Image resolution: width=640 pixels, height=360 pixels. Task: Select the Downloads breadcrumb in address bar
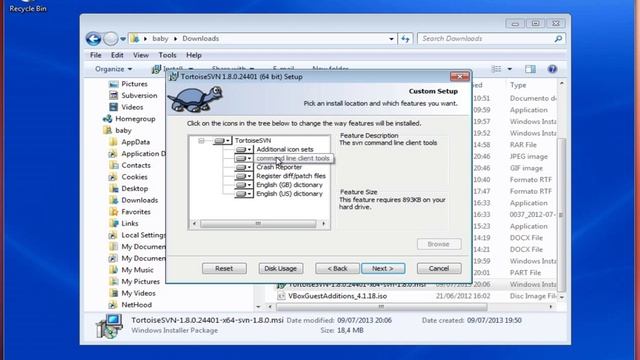click(200, 39)
